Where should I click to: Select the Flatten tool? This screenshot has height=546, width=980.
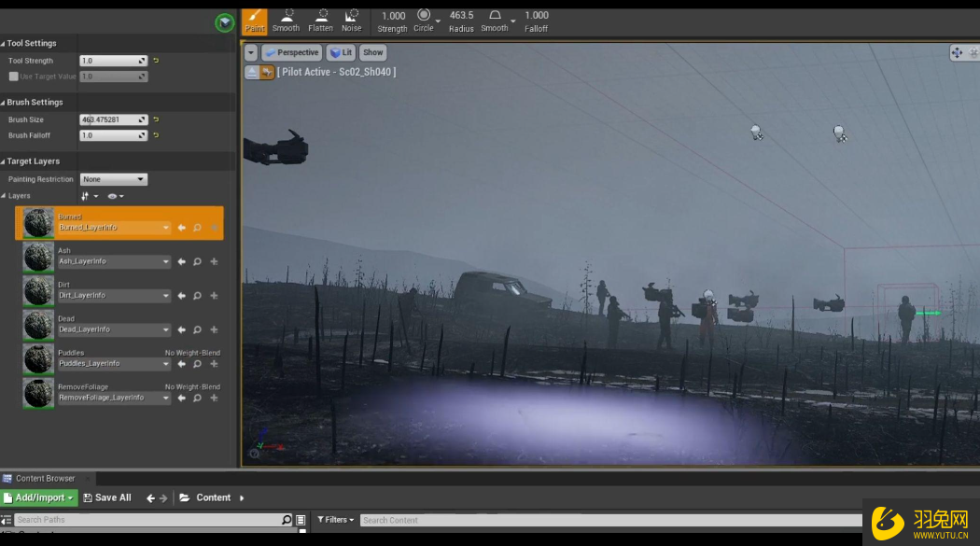tap(320, 20)
